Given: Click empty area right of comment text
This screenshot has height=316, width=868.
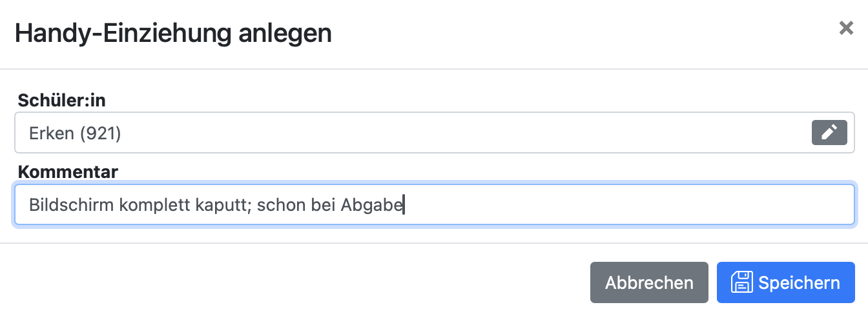Looking at the screenshot, I should 614,205.
